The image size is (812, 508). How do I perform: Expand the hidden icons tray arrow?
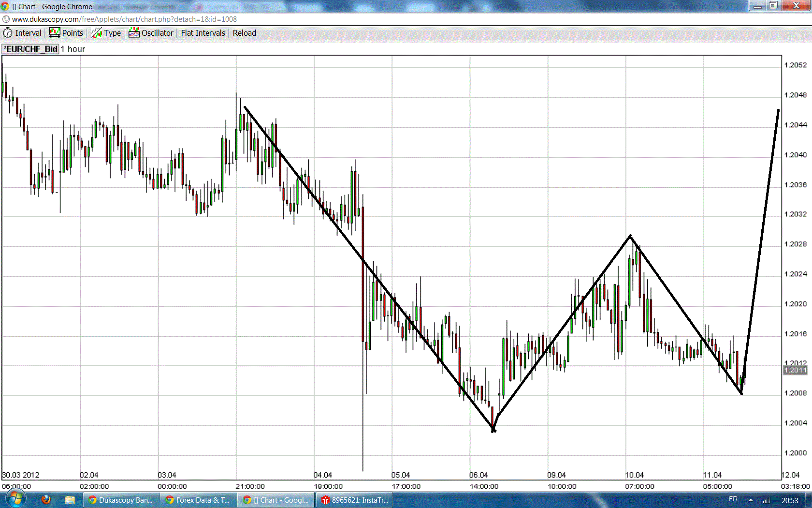[751, 500]
